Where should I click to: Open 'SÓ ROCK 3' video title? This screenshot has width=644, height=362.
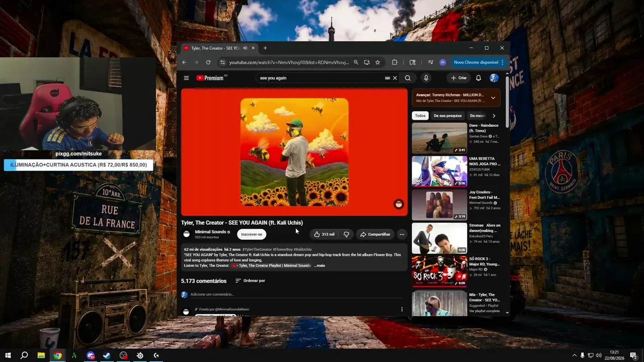coord(485,261)
